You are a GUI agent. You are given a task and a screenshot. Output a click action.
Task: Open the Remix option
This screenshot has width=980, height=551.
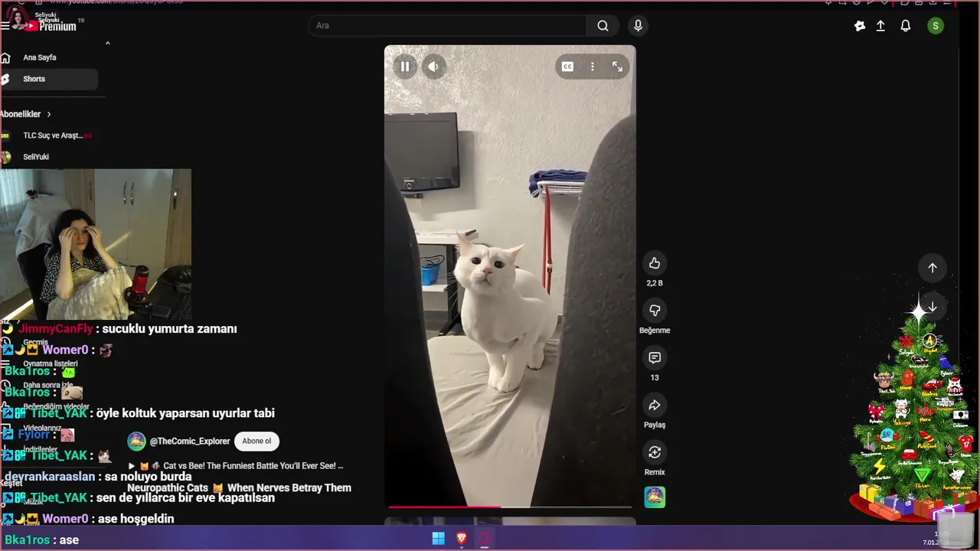[655, 452]
